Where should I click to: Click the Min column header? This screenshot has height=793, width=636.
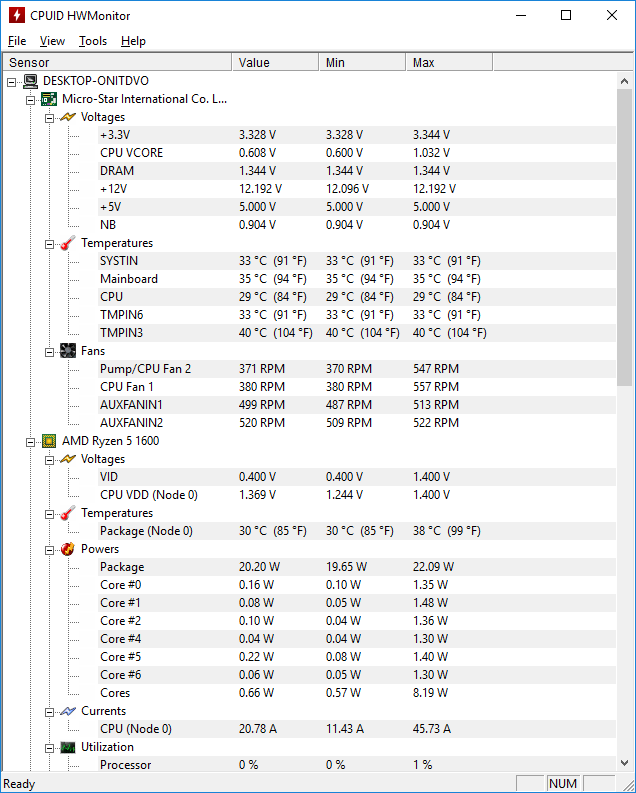[362, 62]
